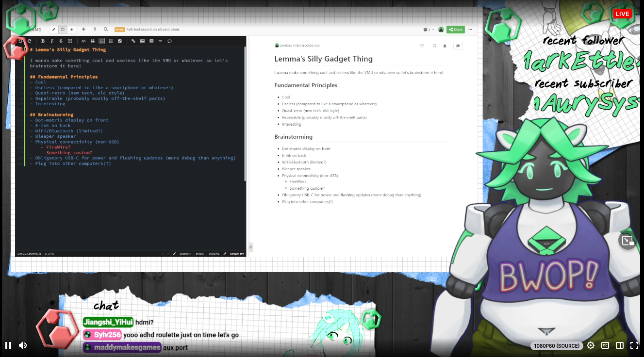Open help via question mark icon
644x357 pixels.
[95, 29]
